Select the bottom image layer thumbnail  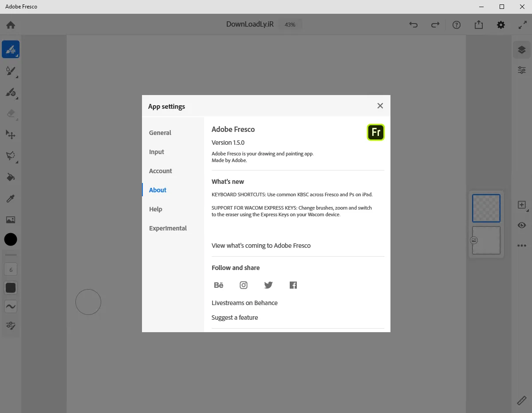point(486,240)
